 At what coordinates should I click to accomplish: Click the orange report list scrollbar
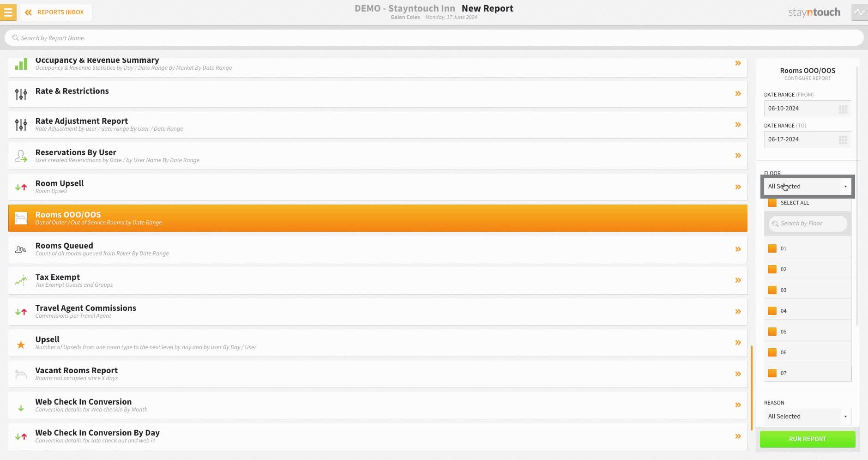[752, 388]
